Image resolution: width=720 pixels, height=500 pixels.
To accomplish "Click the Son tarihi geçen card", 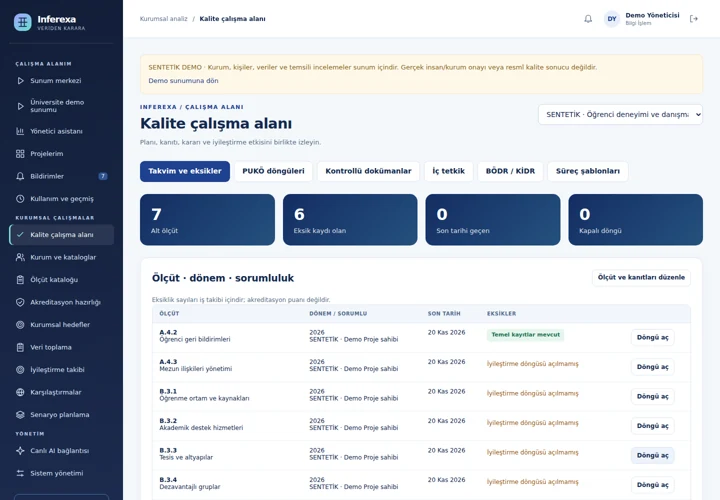I will point(493,219).
